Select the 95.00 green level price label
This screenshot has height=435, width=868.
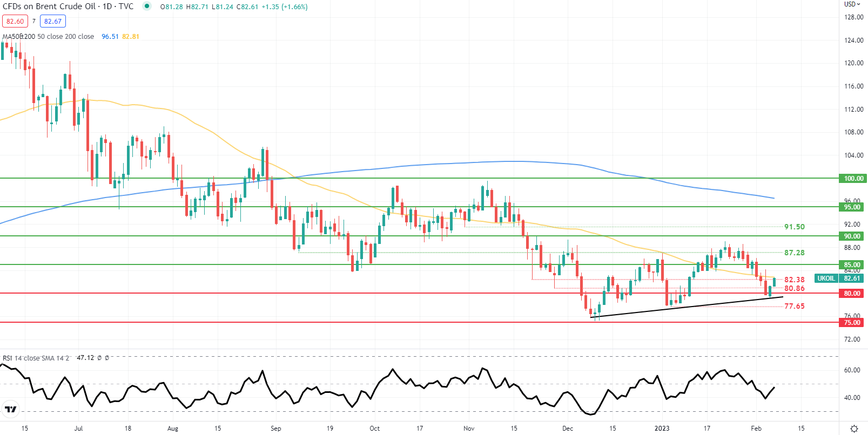(852, 207)
